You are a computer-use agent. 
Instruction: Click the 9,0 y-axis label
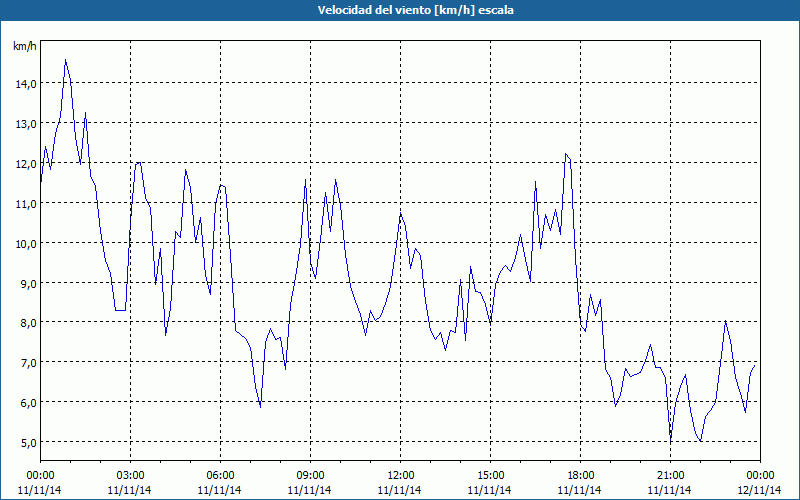(28, 283)
